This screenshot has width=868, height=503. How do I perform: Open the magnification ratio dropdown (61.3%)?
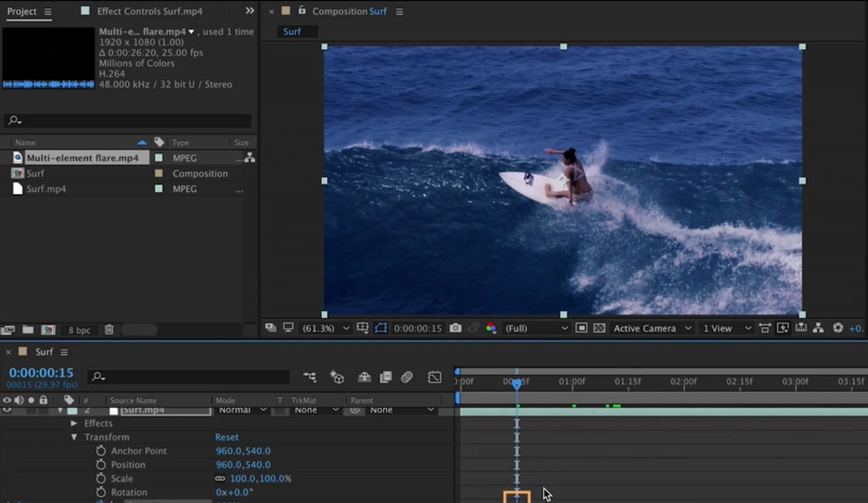coord(325,328)
